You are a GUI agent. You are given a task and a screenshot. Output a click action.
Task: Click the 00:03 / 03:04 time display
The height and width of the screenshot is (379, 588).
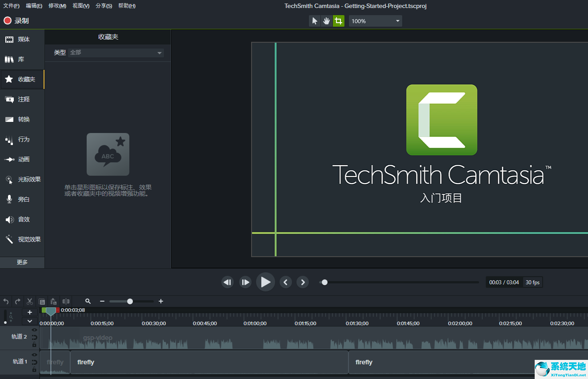pos(504,282)
